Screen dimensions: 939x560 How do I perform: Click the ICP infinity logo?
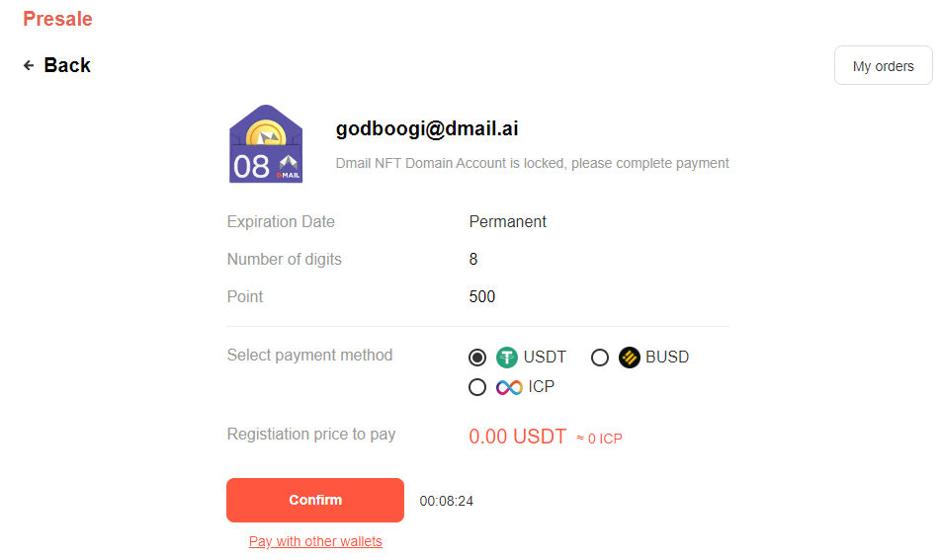(509, 387)
